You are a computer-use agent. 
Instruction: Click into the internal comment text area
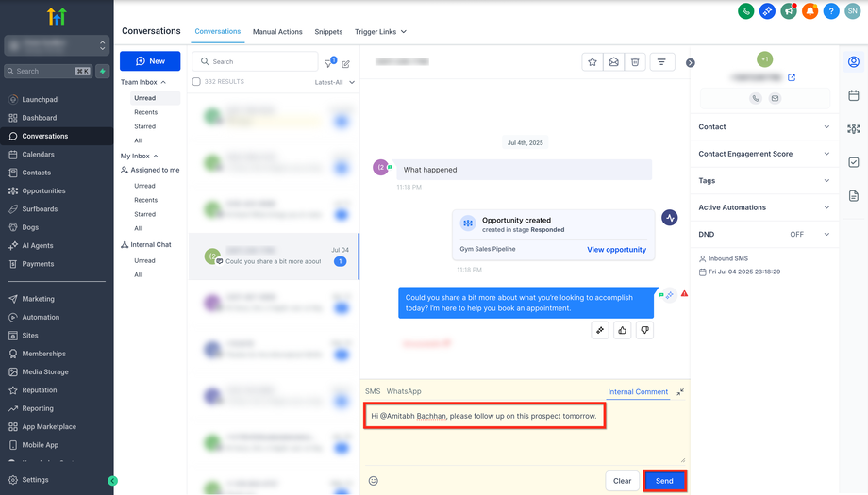click(x=525, y=434)
